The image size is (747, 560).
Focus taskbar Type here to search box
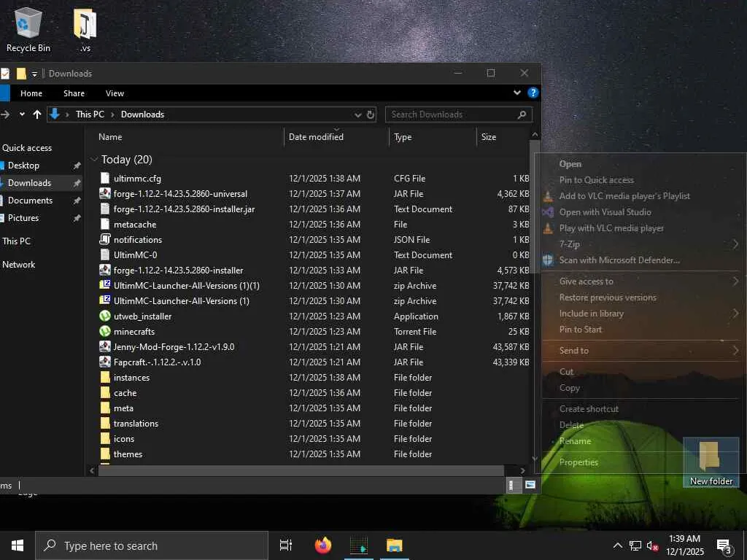152,545
